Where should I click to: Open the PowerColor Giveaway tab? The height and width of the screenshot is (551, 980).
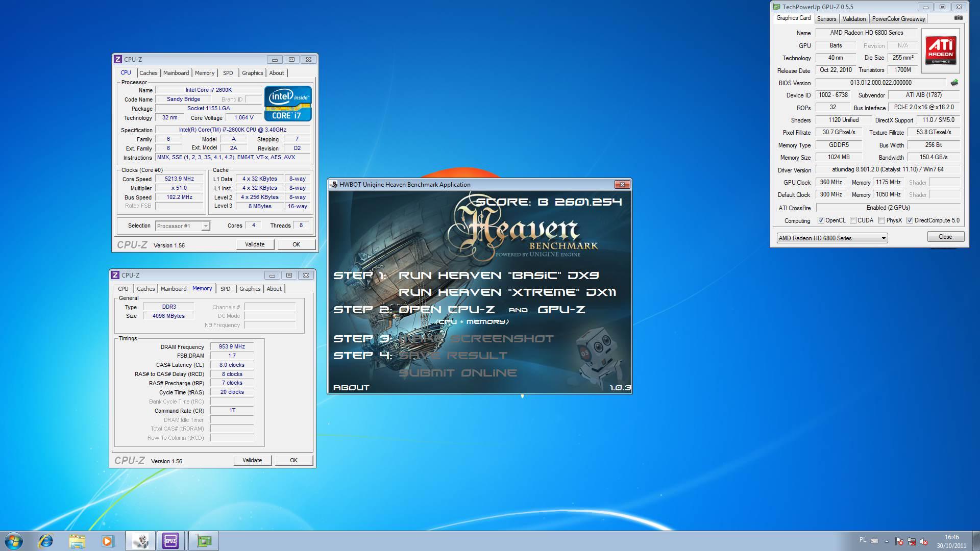coord(898,19)
